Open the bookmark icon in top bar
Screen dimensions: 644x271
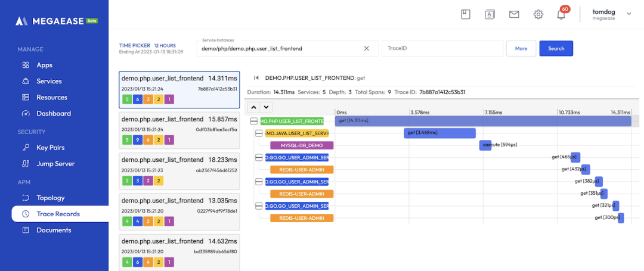(466, 14)
